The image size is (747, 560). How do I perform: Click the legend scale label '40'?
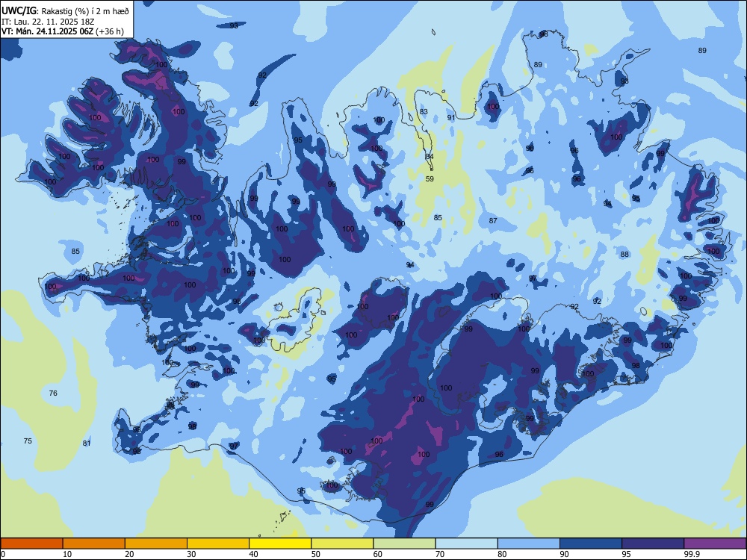click(253, 554)
